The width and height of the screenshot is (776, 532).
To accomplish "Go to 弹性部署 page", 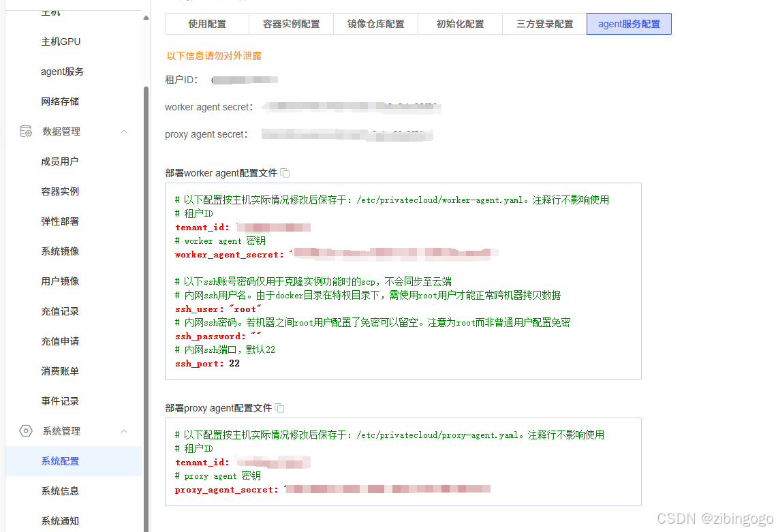I will click(60, 221).
